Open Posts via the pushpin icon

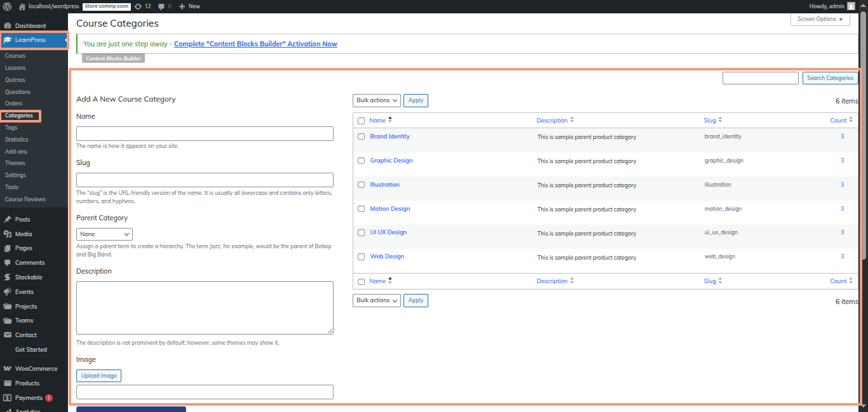pos(8,219)
